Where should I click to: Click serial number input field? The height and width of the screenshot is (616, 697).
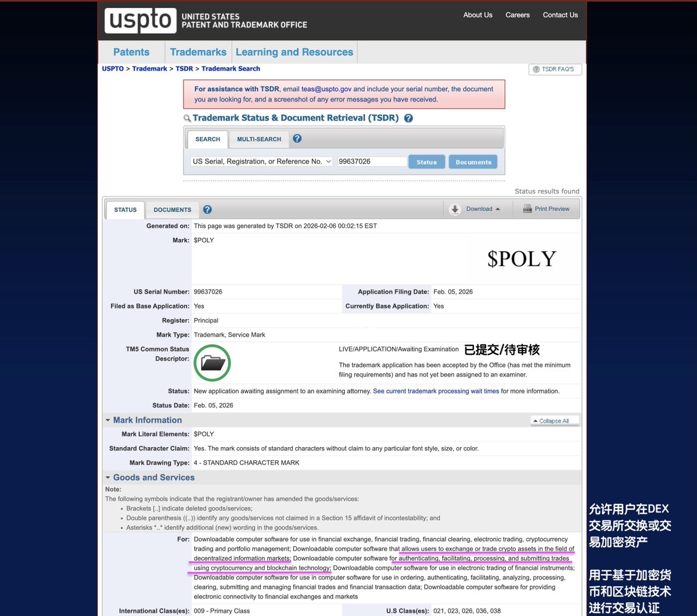[x=372, y=161]
